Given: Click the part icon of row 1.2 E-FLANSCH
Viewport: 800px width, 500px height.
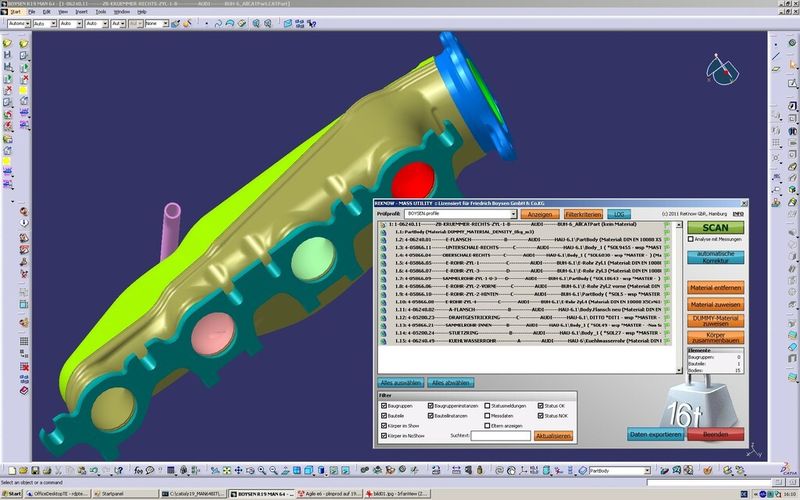Looking at the screenshot, I should [383, 239].
